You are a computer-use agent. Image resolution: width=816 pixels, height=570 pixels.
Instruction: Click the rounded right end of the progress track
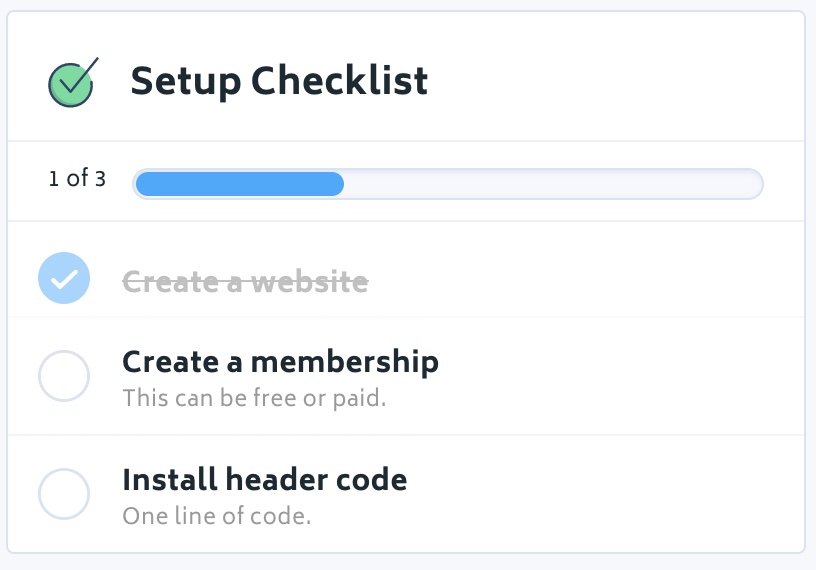(x=750, y=184)
